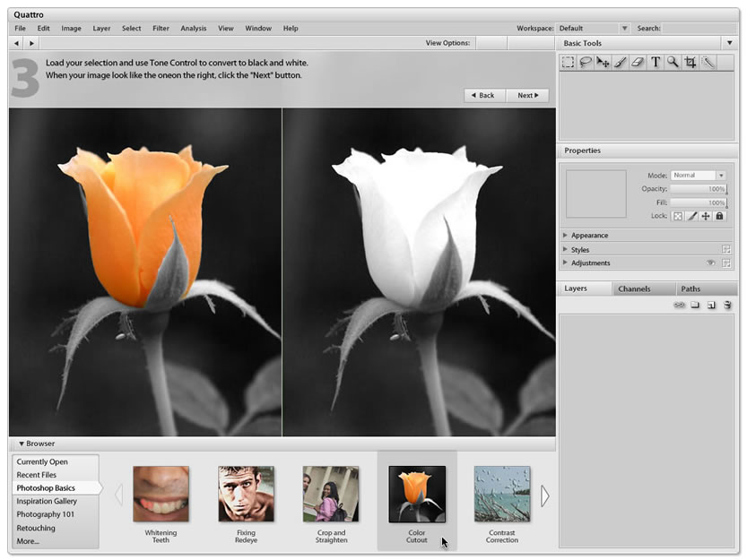Viewport: 747px width, 560px height.
Task: Go to the previous history step arrow
Action: tap(17, 43)
